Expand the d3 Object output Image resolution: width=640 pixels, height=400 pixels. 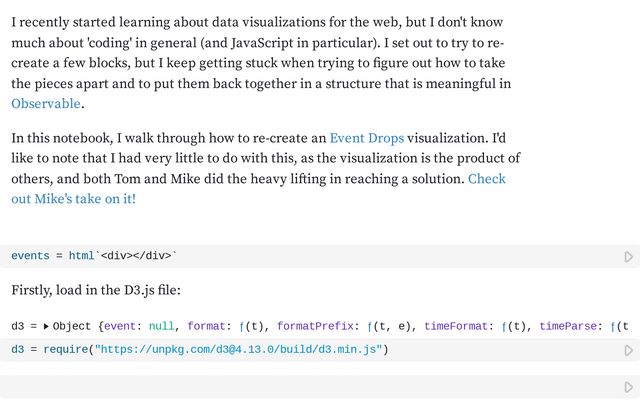tap(46, 326)
